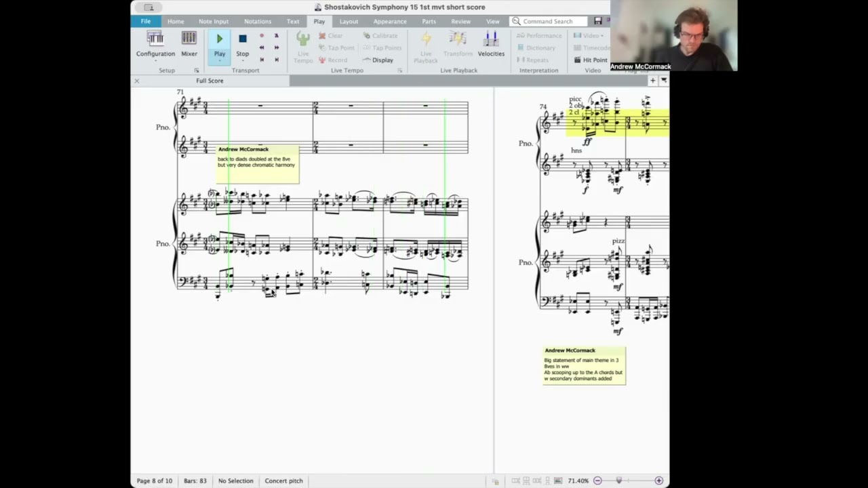Click the bar number 71
The height and width of the screenshot is (488, 868).
pos(180,91)
